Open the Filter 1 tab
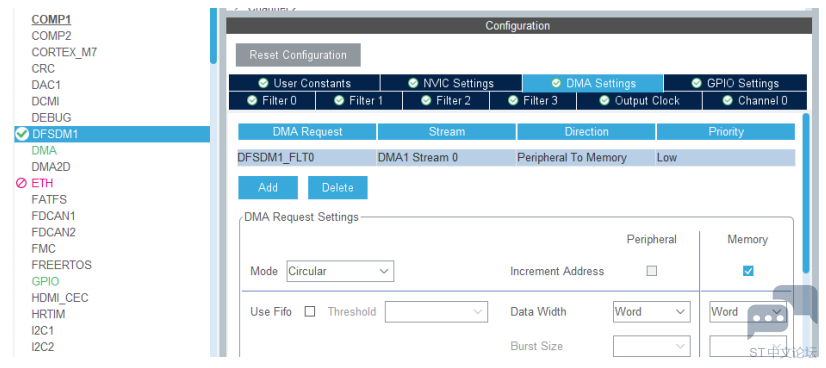Viewport: 826px width, 368px height. [x=359, y=101]
